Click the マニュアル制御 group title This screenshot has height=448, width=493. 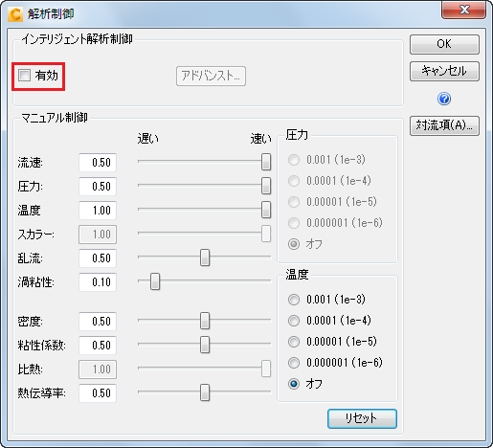tap(55, 118)
